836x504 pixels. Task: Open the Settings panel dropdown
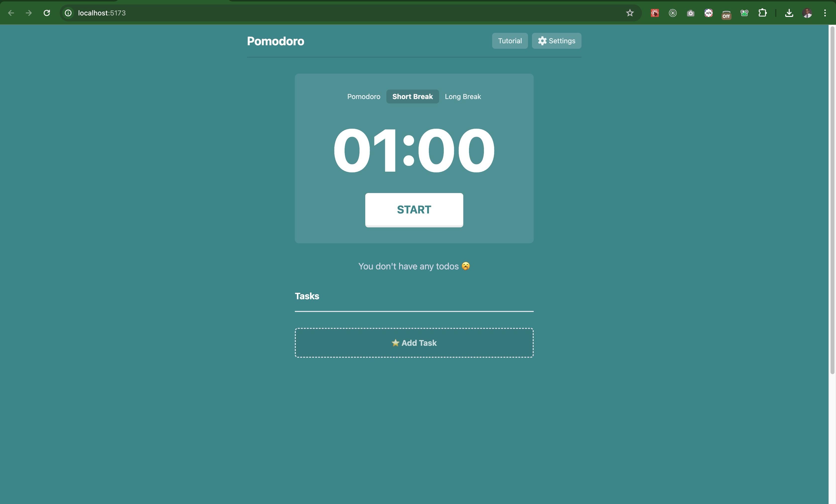coord(556,41)
